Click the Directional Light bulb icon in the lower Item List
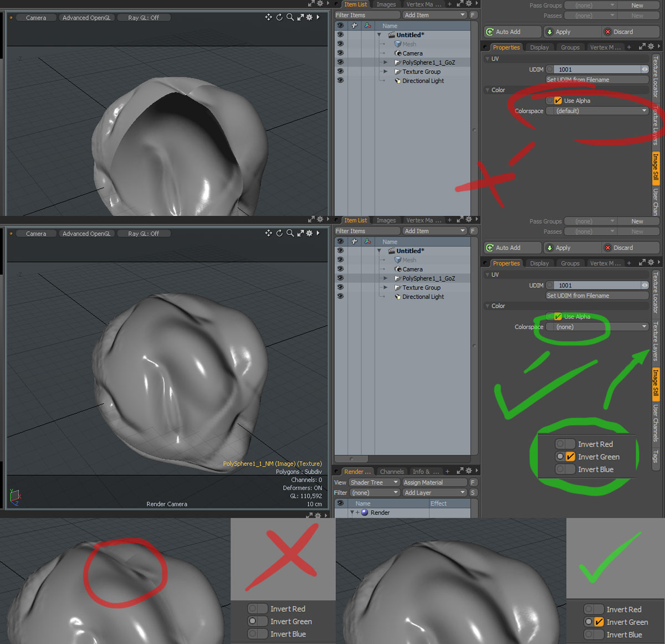The height and width of the screenshot is (644, 665). click(x=398, y=297)
